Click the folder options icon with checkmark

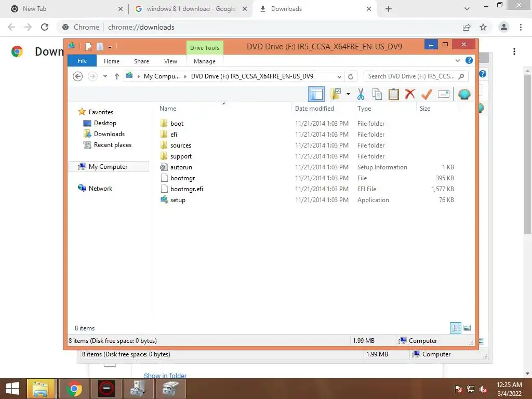coord(336,94)
